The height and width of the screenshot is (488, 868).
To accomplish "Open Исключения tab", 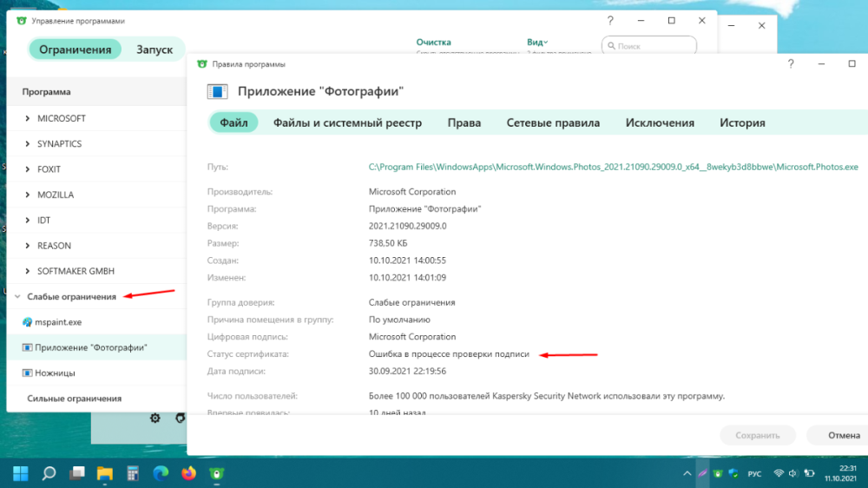I will tap(660, 122).
